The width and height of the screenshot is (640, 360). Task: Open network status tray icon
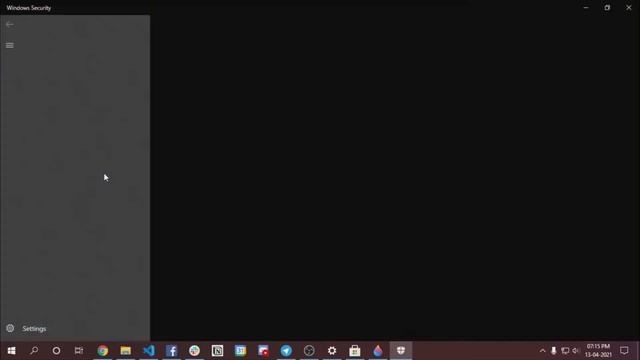565,351
